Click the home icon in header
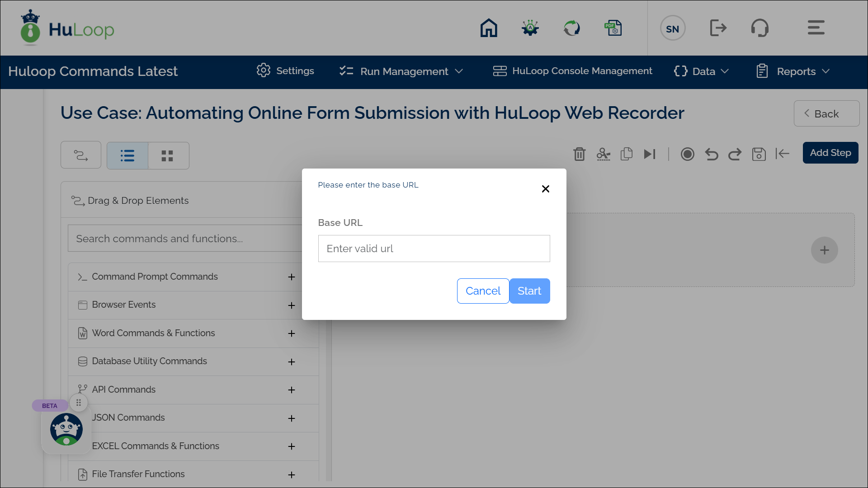Screen dimensions: 868x488 point(489,28)
